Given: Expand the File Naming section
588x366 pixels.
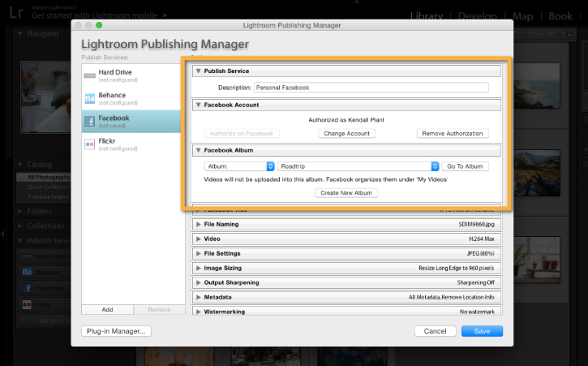Looking at the screenshot, I should tap(199, 224).
